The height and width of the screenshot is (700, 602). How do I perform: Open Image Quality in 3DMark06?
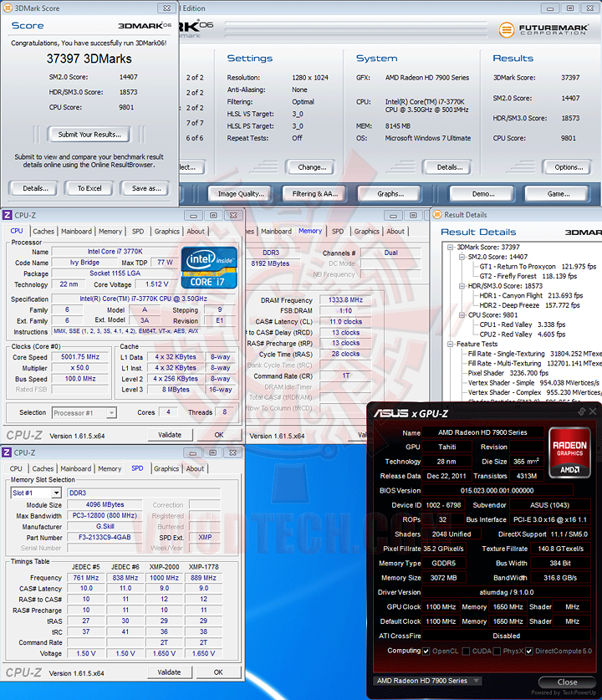point(240,194)
